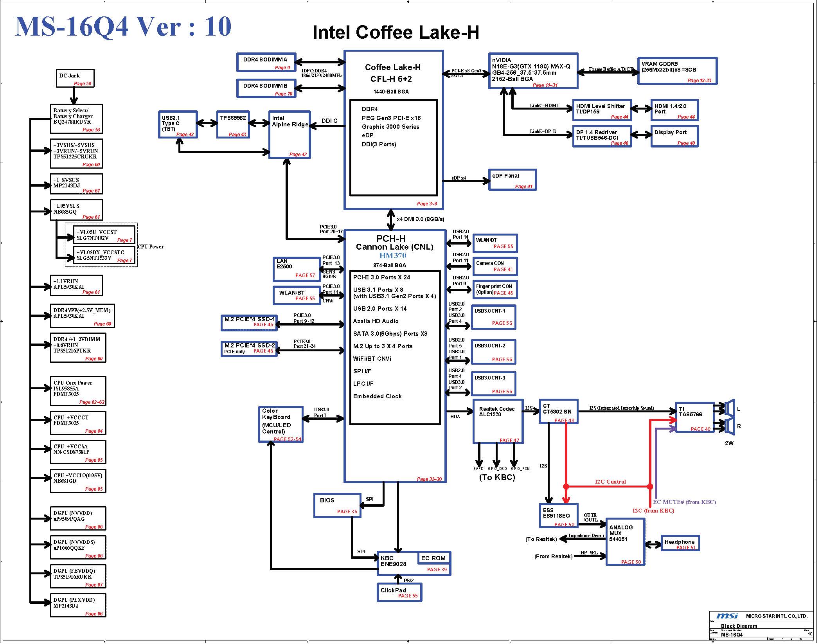Click the LAN E2500 block
This screenshot has height=644, width=820.
click(x=297, y=269)
